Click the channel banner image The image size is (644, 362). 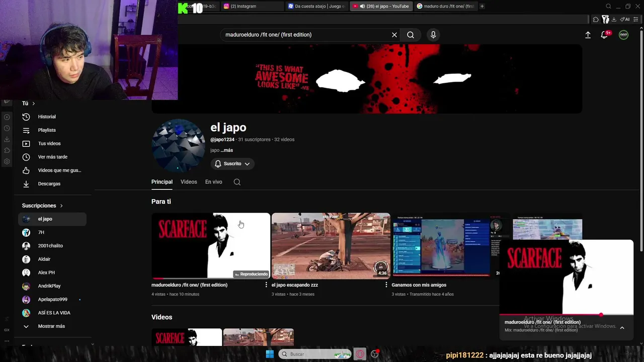(x=367, y=78)
